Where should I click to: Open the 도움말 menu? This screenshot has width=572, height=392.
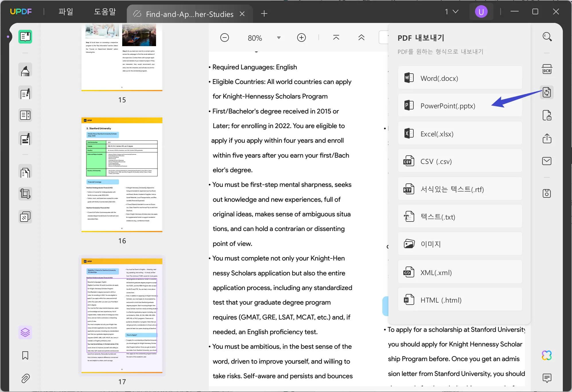[x=105, y=12]
